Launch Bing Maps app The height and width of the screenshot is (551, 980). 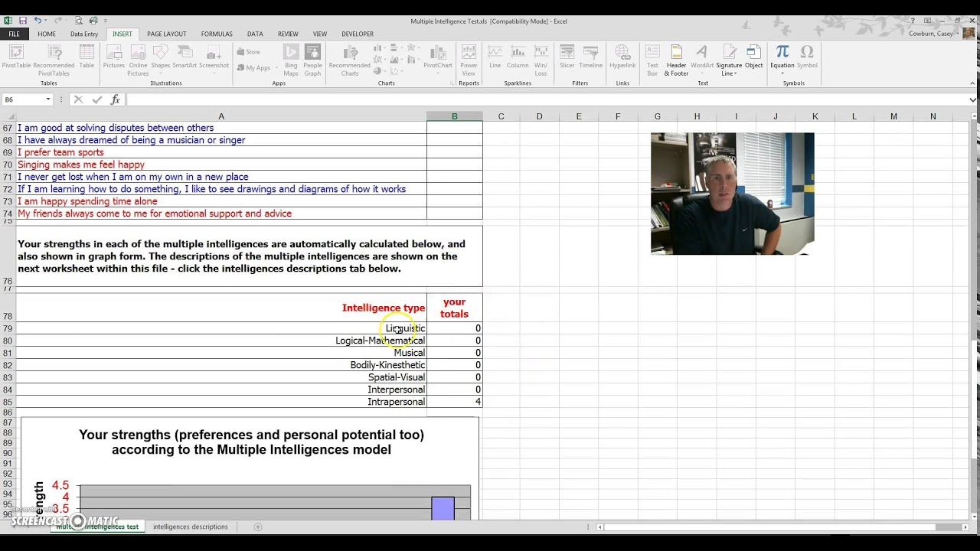pyautogui.click(x=291, y=60)
